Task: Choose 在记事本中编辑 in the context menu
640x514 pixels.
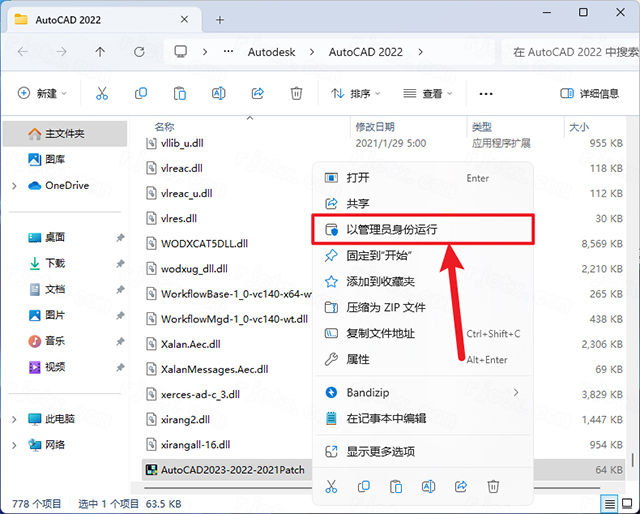Action: point(423,418)
